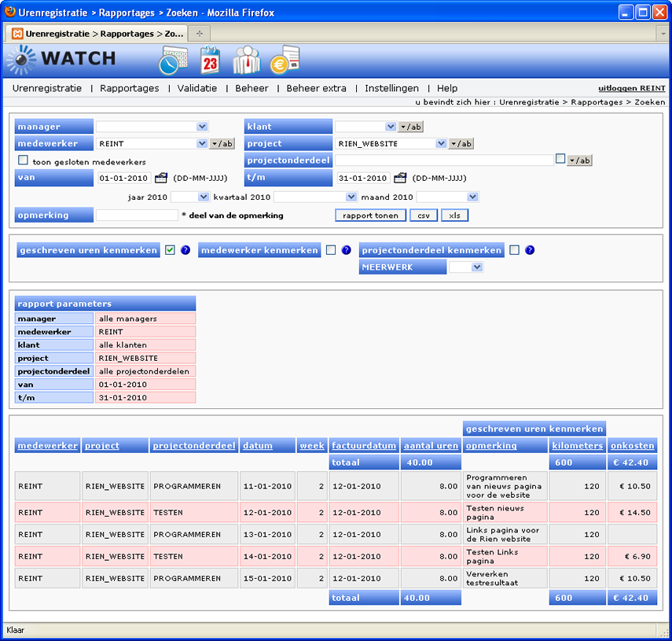Open the Urenregistratie menu

[47, 88]
